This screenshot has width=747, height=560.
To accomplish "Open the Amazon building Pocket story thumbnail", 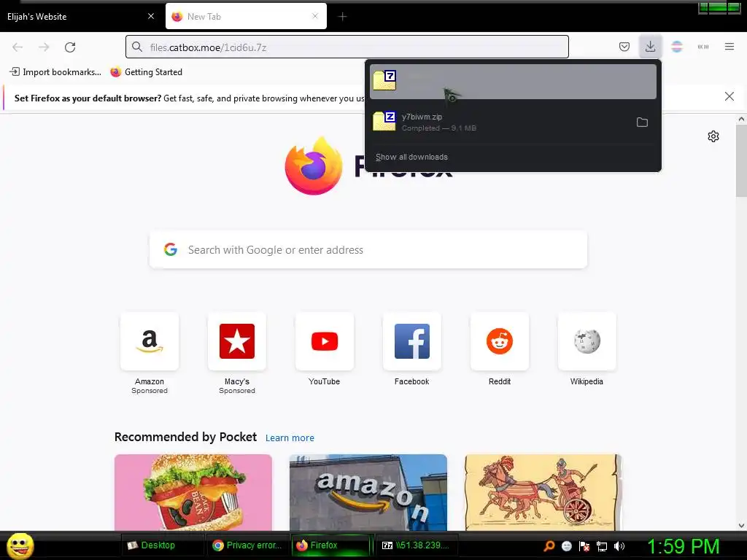I will (368, 492).
